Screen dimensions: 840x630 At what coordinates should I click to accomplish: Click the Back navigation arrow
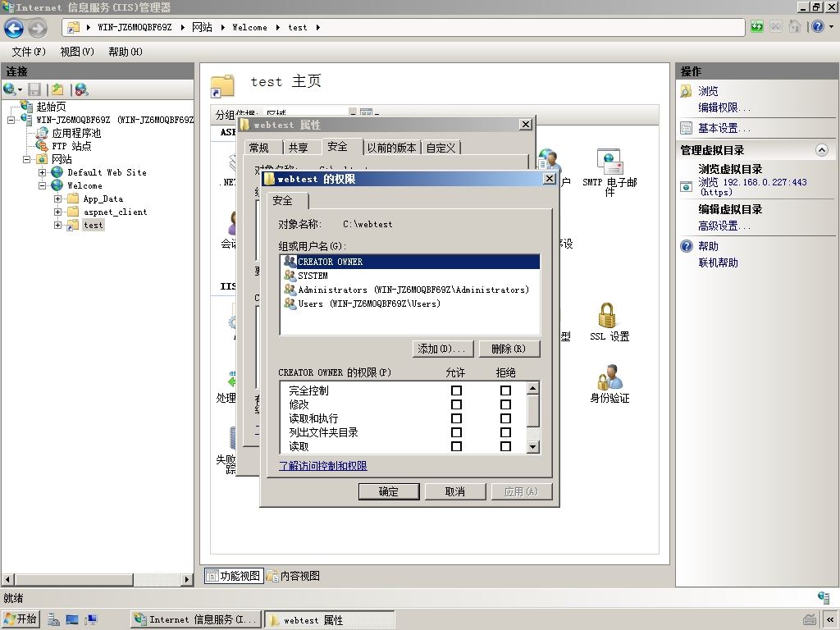click(x=14, y=28)
